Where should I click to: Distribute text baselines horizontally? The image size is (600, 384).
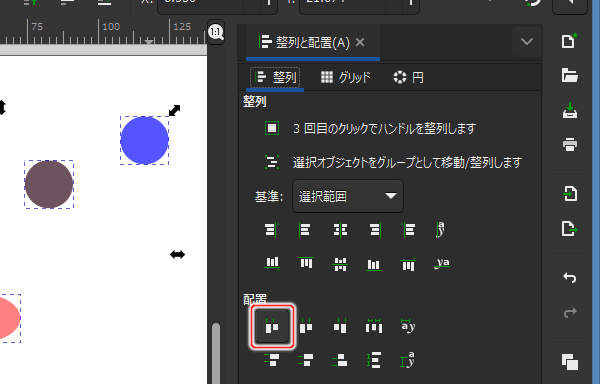408,327
